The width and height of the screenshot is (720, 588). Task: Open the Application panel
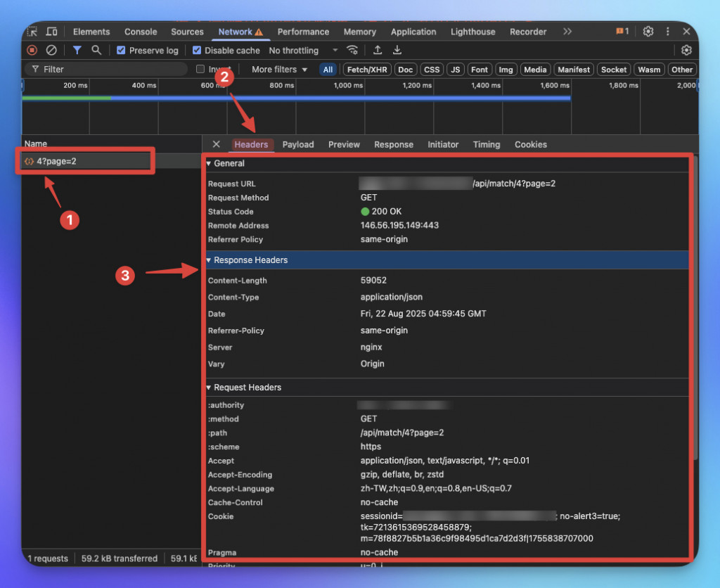pyautogui.click(x=413, y=32)
